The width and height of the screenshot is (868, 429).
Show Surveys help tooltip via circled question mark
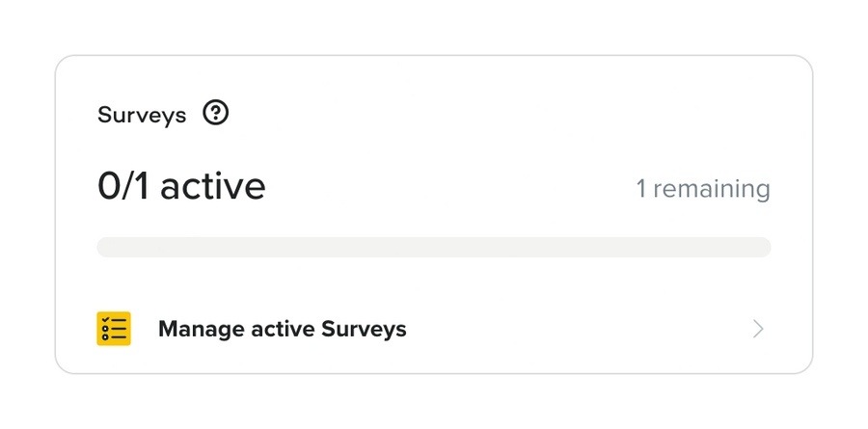[216, 114]
